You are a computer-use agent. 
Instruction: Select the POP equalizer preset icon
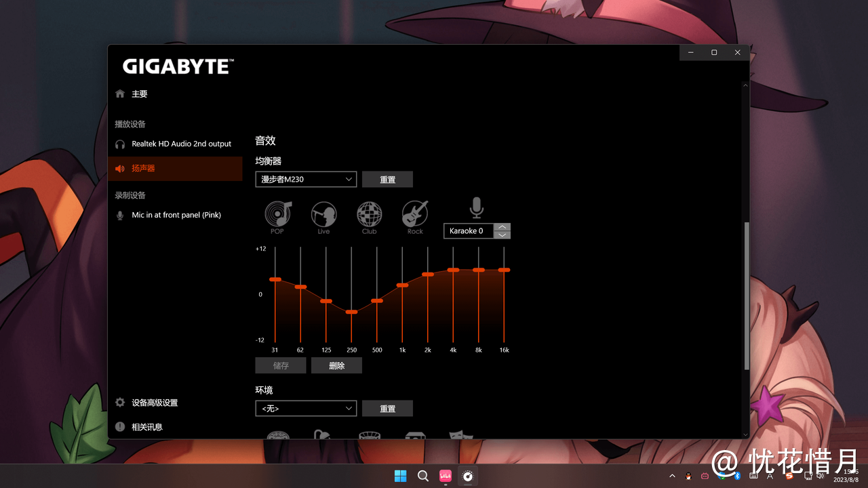pos(277,214)
